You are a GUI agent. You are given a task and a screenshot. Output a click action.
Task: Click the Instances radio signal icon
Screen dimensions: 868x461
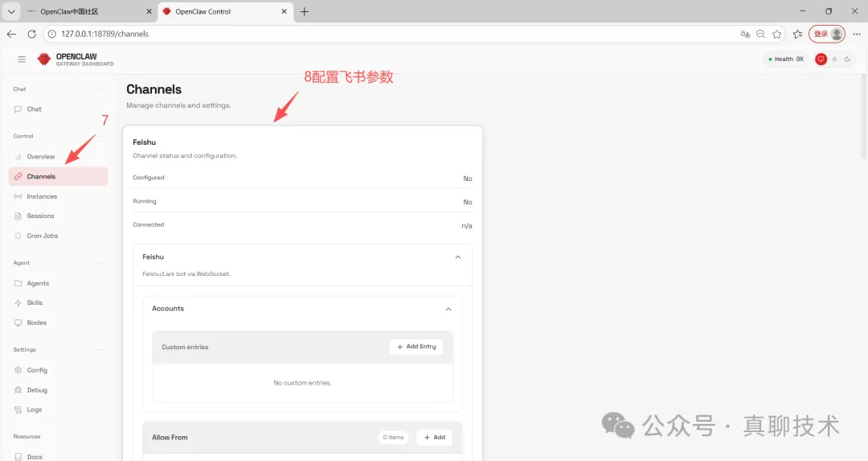18,196
